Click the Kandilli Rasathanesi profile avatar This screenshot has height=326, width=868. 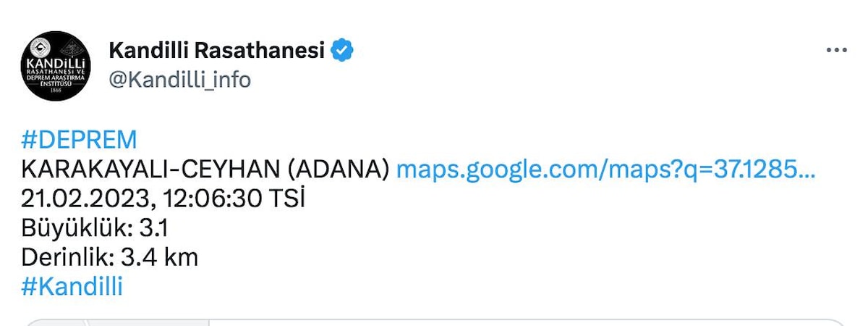click(x=56, y=67)
